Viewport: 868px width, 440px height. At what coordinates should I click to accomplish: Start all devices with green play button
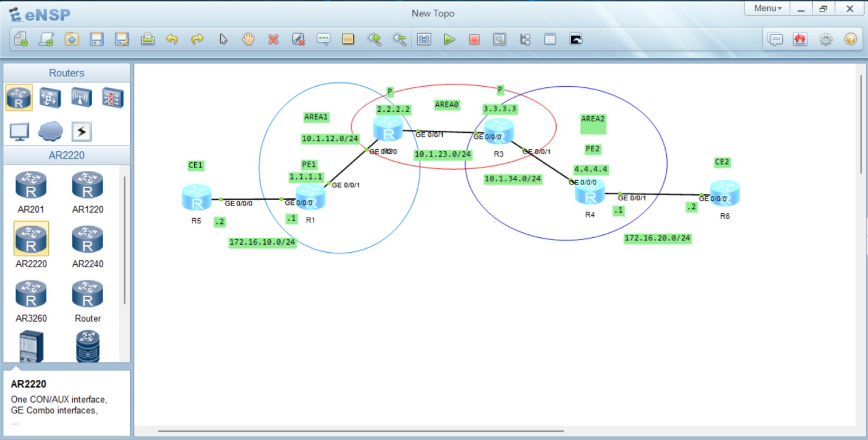coord(449,39)
